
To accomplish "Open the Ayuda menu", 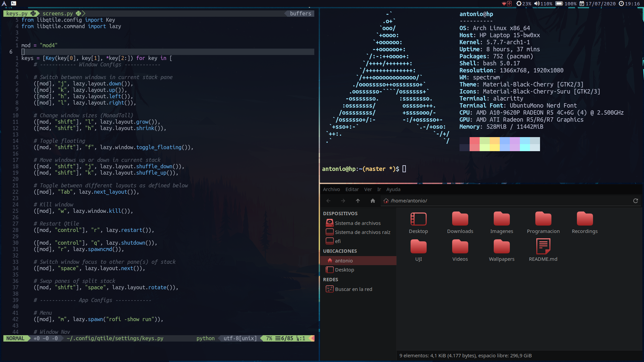I will pos(393,189).
